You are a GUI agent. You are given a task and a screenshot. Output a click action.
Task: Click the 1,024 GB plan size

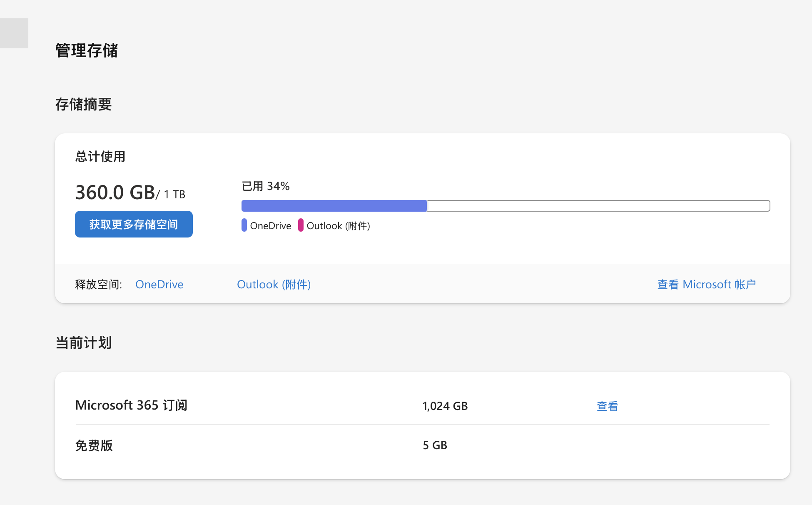point(445,406)
